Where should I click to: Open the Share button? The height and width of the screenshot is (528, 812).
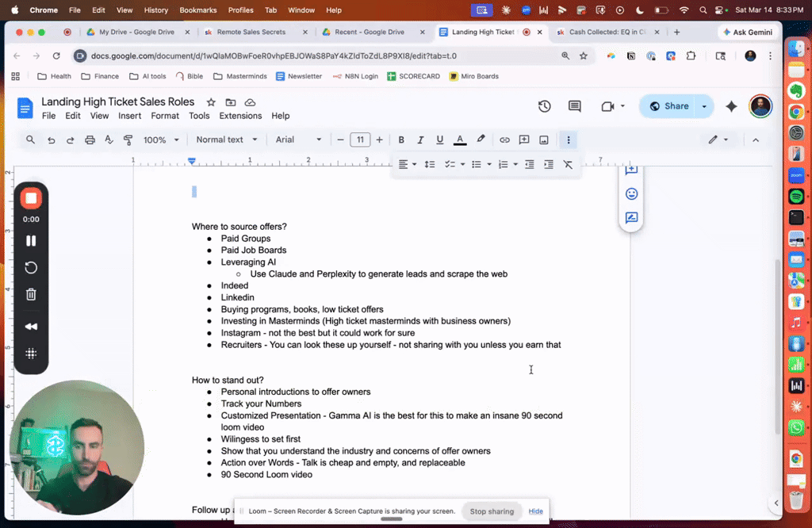click(x=668, y=106)
